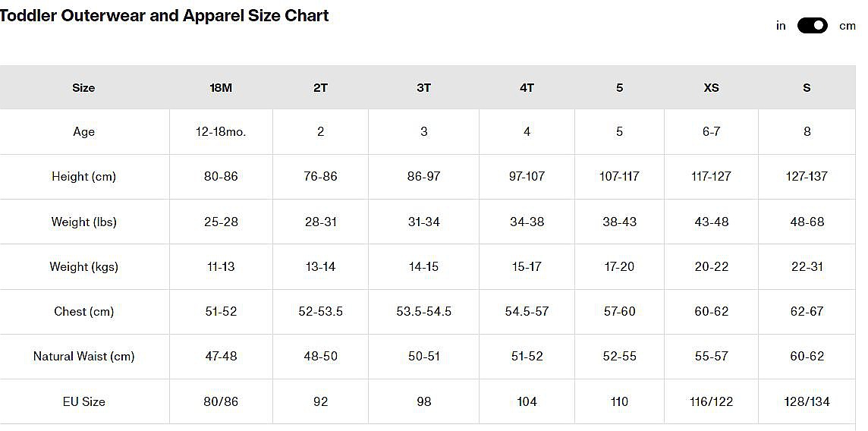Click the 18M size column header
This screenshot has width=868, height=431.
click(x=221, y=87)
